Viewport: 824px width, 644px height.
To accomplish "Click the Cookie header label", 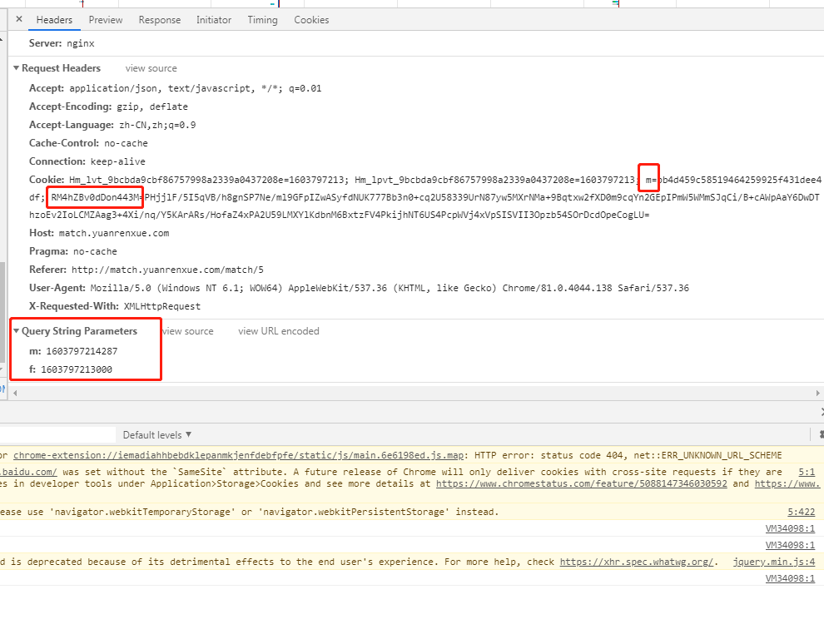I will (x=47, y=180).
